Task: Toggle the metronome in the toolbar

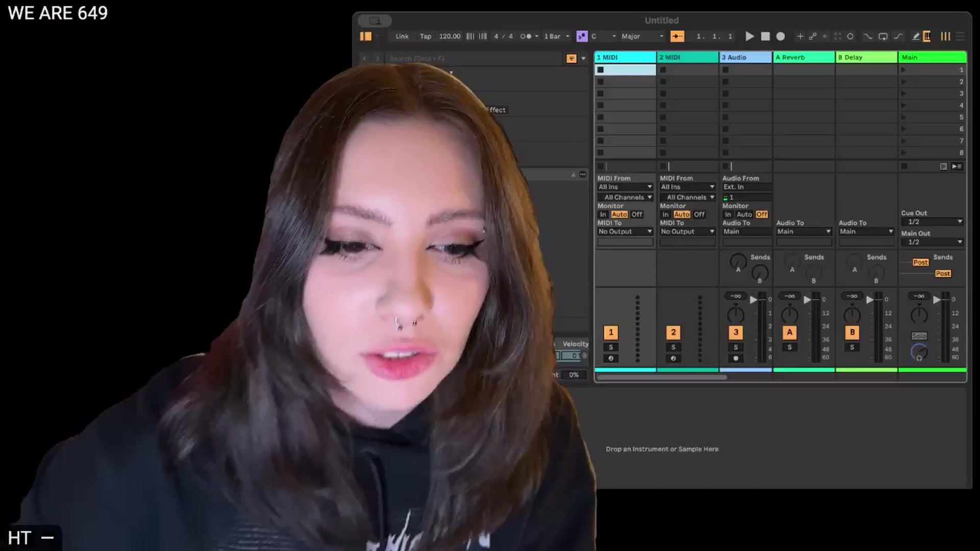Action: pos(526,36)
